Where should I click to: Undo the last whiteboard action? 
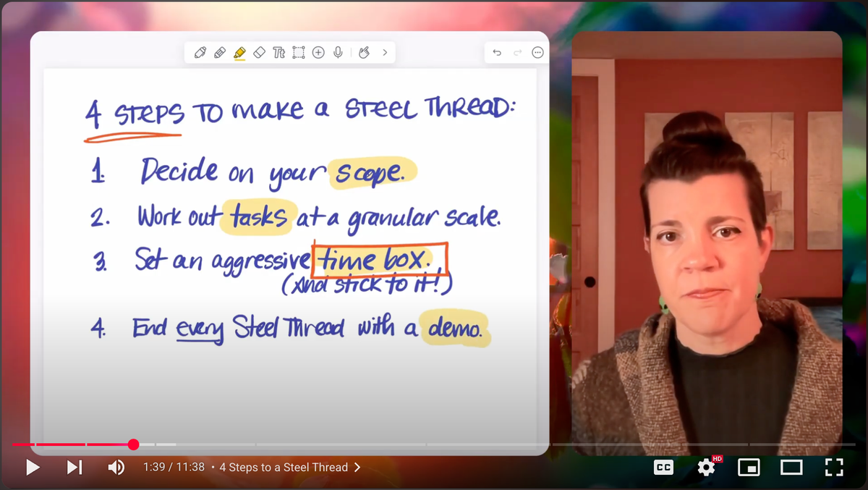click(497, 52)
